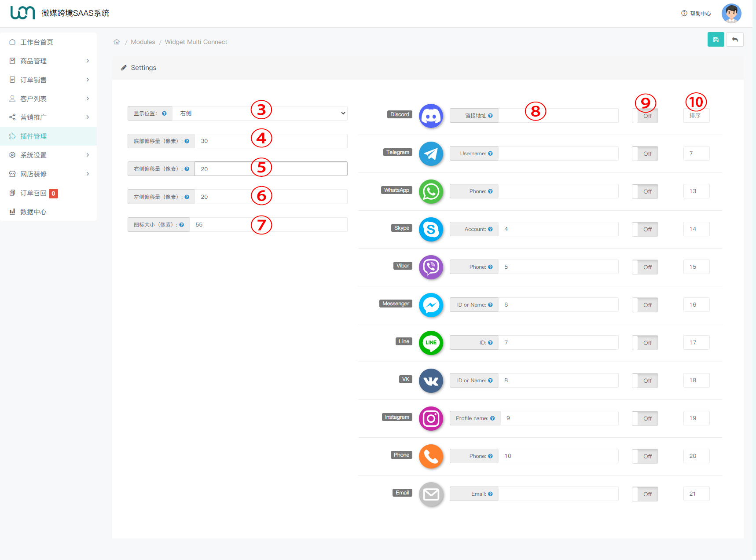Image resolution: width=756 pixels, height=560 pixels.
Task: Click the back arrow button
Action: [x=734, y=40]
